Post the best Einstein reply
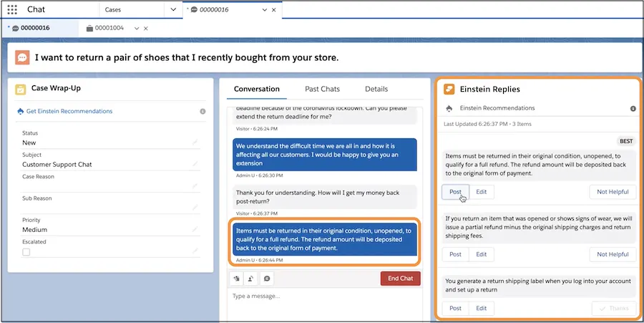This screenshot has height=323, width=644. [455, 192]
